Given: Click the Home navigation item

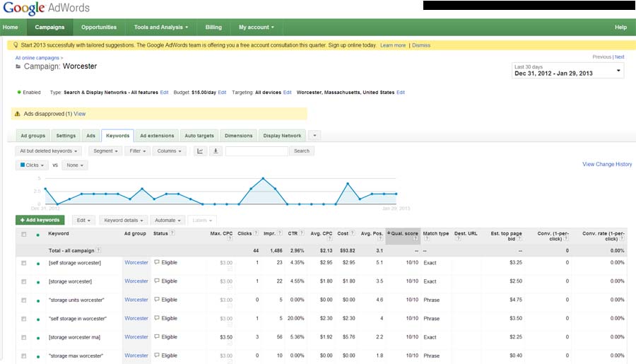Looking at the screenshot, I should [x=11, y=27].
